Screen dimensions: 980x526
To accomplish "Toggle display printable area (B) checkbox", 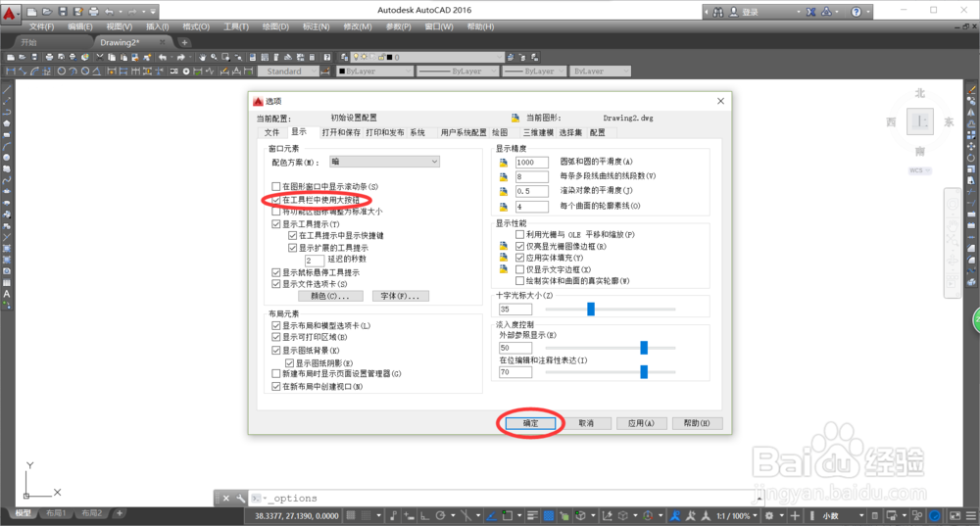I will [x=276, y=337].
